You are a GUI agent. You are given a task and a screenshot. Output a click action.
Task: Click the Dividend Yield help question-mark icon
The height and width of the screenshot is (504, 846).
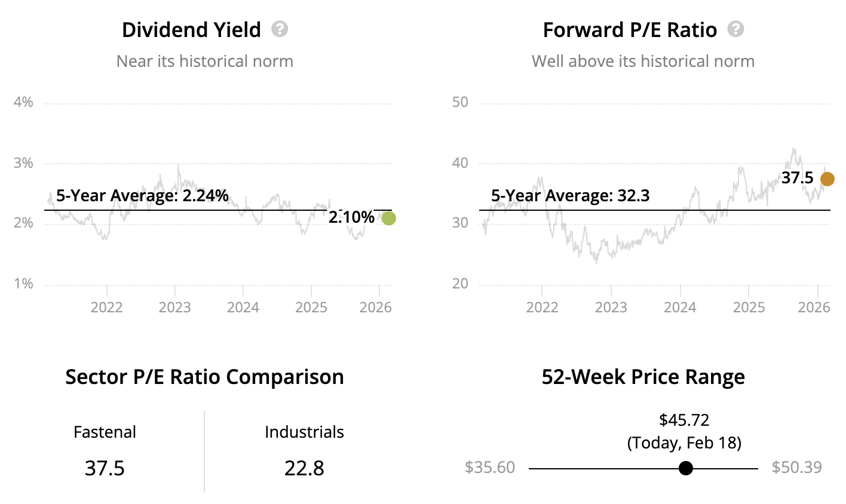pyautogui.click(x=280, y=29)
